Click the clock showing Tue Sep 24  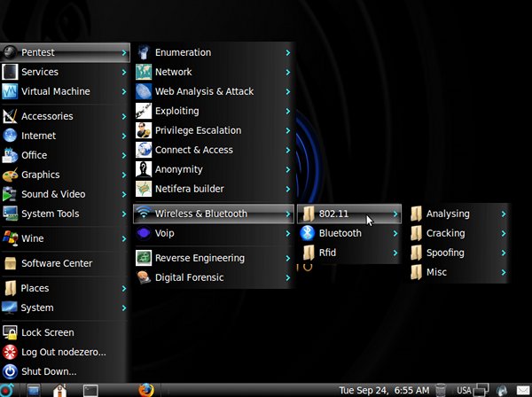click(x=384, y=391)
